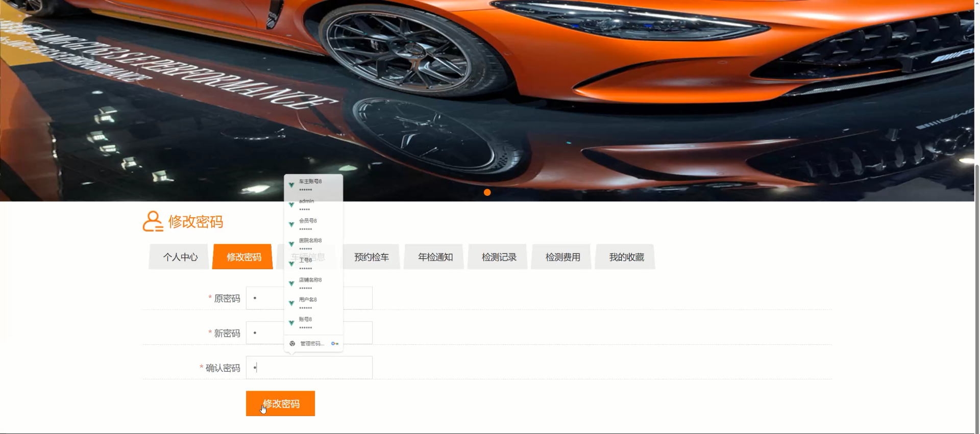Click the Chrome icon beside 管理密码

pyautogui.click(x=292, y=343)
